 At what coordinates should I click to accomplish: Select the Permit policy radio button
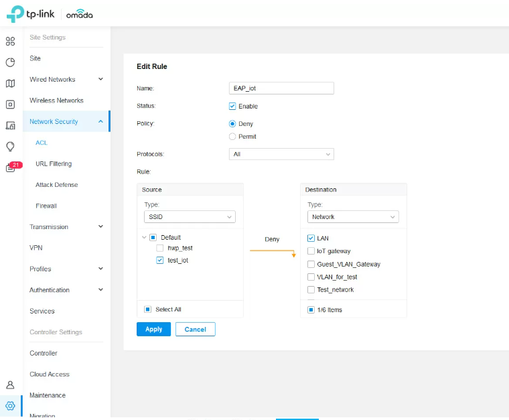[x=232, y=137]
